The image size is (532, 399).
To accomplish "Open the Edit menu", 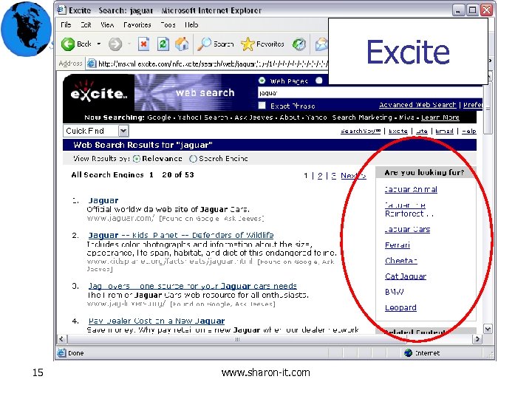I will point(86,25).
